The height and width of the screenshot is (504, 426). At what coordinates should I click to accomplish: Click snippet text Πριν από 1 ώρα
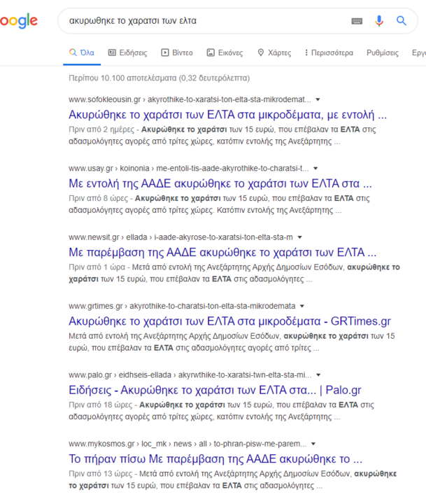pos(97,267)
